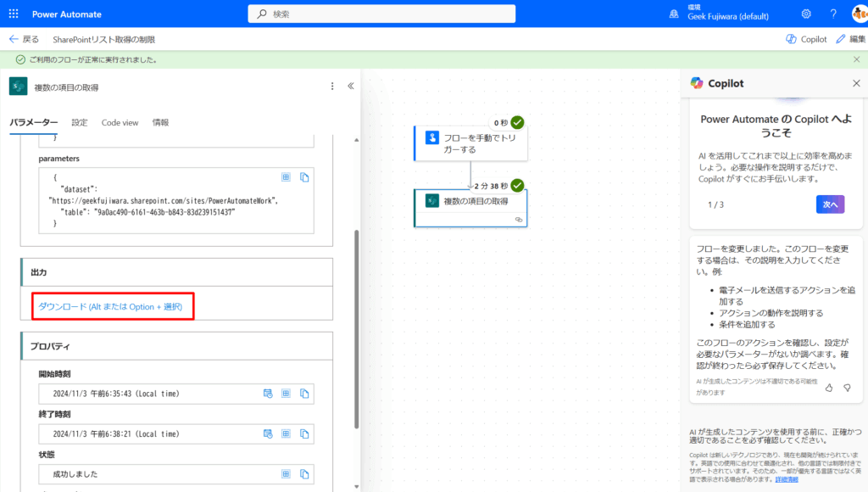Click the panel scrollbar up arrow
The width and height of the screenshot is (868, 492).
point(356,140)
